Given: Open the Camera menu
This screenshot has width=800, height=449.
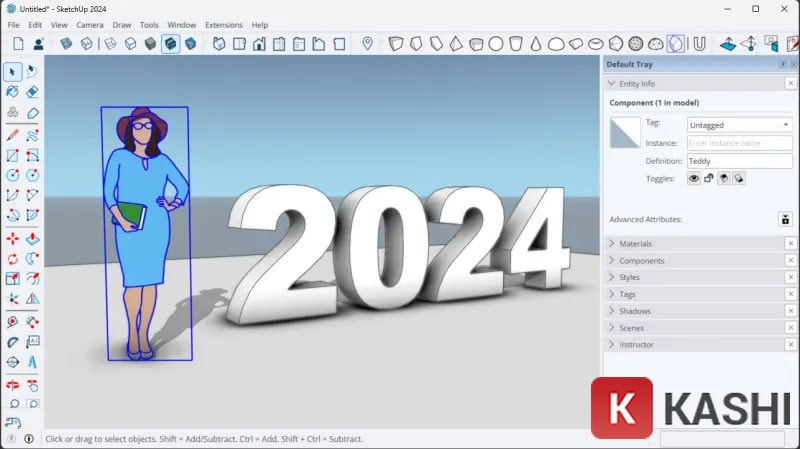Looking at the screenshot, I should [x=90, y=24].
